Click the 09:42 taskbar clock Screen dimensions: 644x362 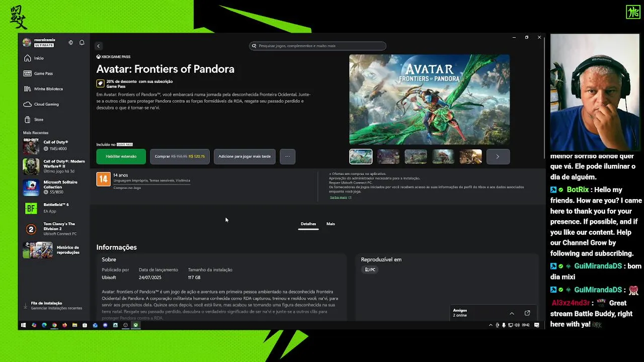coord(526,325)
